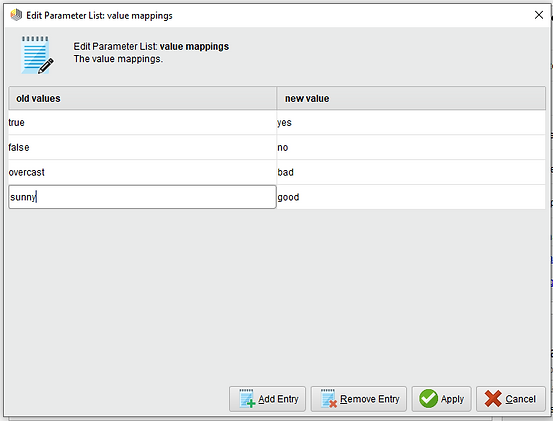The width and height of the screenshot is (553, 421).
Task: Select the 'no' new value cell
Action: (411, 147)
